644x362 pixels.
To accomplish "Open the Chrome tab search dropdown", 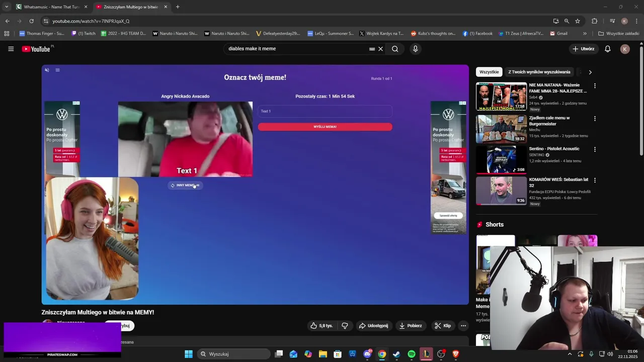I will point(7,7).
